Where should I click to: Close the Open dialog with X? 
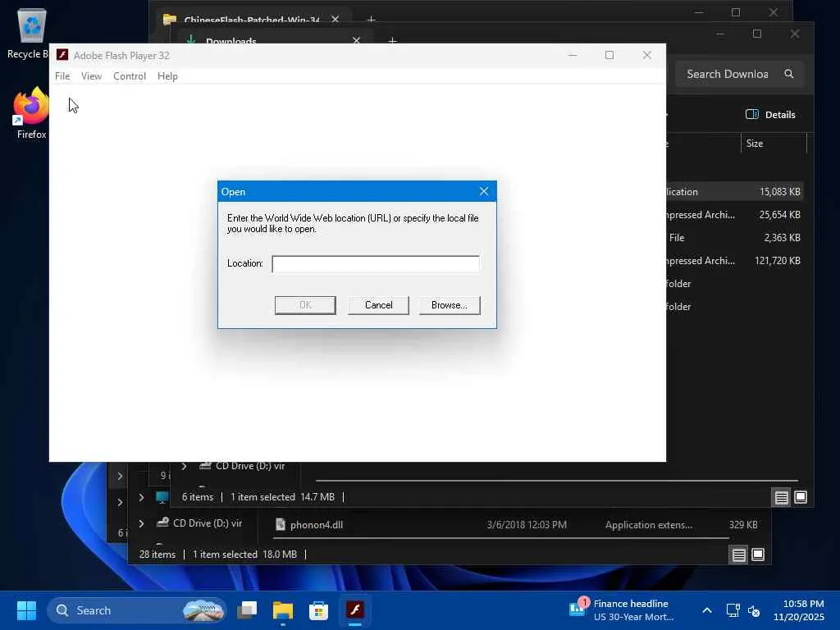pyautogui.click(x=484, y=191)
